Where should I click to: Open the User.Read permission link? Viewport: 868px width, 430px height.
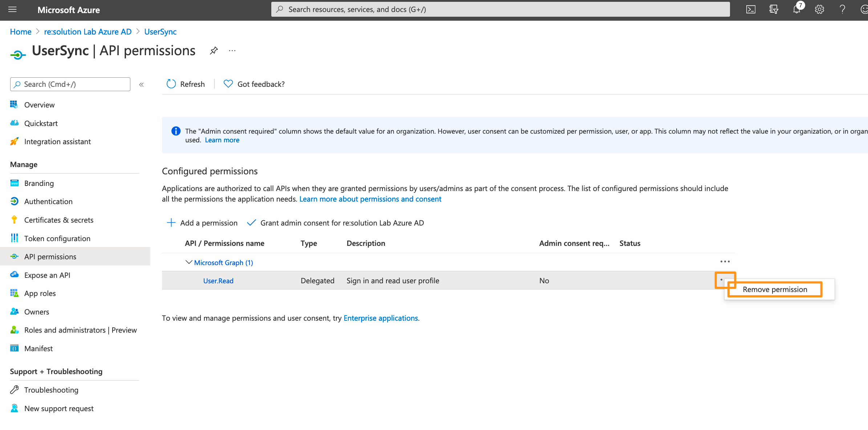coord(218,281)
